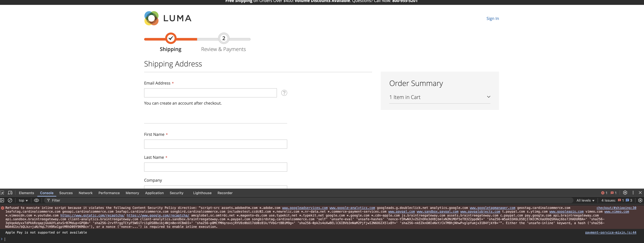Open the Lighthouse panel
This screenshot has height=243, width=644.
pos(202,193)
